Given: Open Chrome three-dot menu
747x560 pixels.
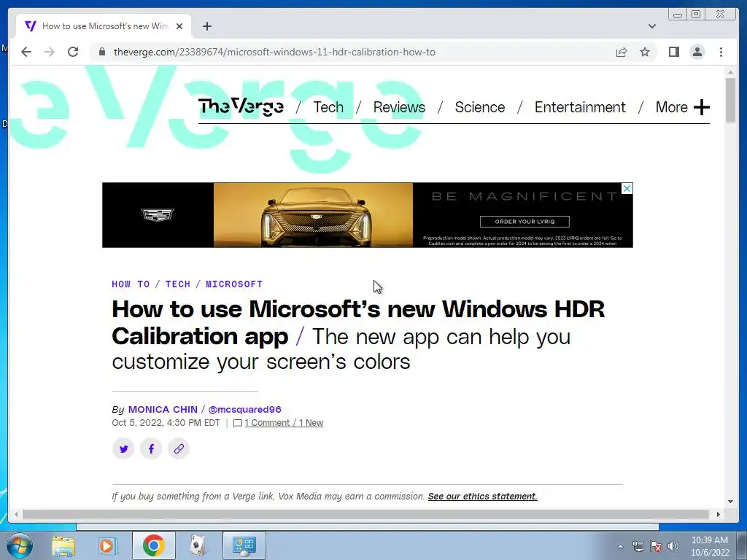Looking at the screenshot, I should point(721,52).
